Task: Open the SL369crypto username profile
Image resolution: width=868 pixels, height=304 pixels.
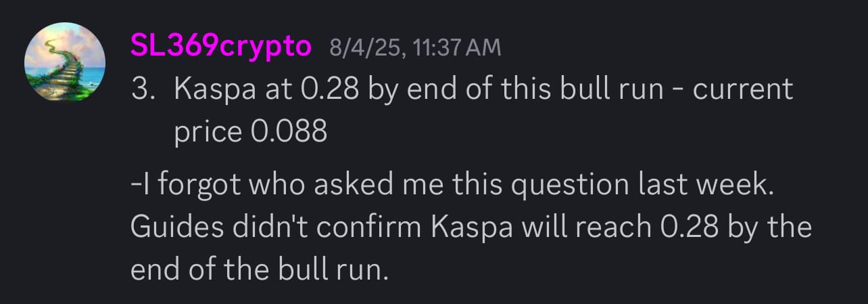Action: coord(221,47)
